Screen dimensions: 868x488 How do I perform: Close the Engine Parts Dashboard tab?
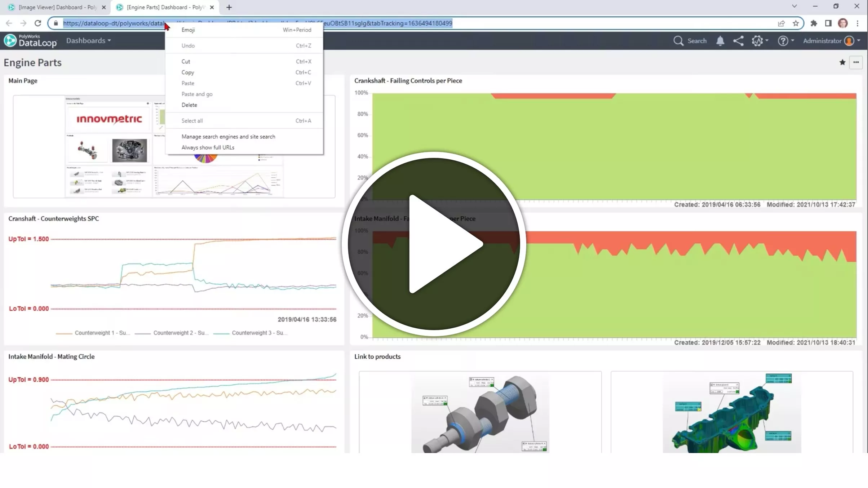pos(212,7)
